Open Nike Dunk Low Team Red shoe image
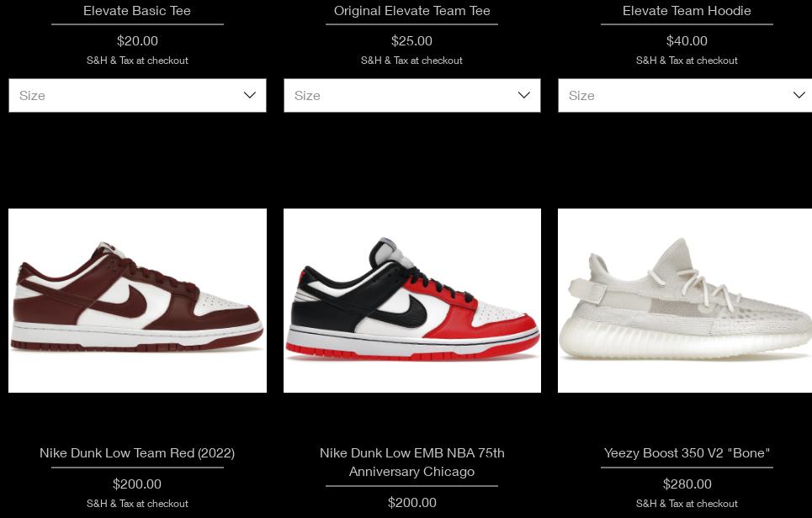This screenshot has height=518, width=812. tap(138, 301)
